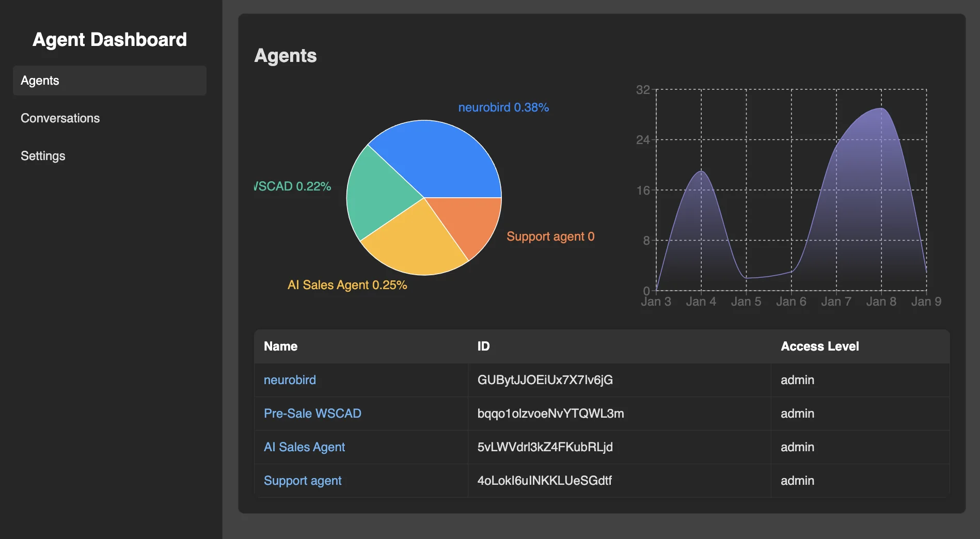Click the area chart peak at Jan 4

coord(701,171)
